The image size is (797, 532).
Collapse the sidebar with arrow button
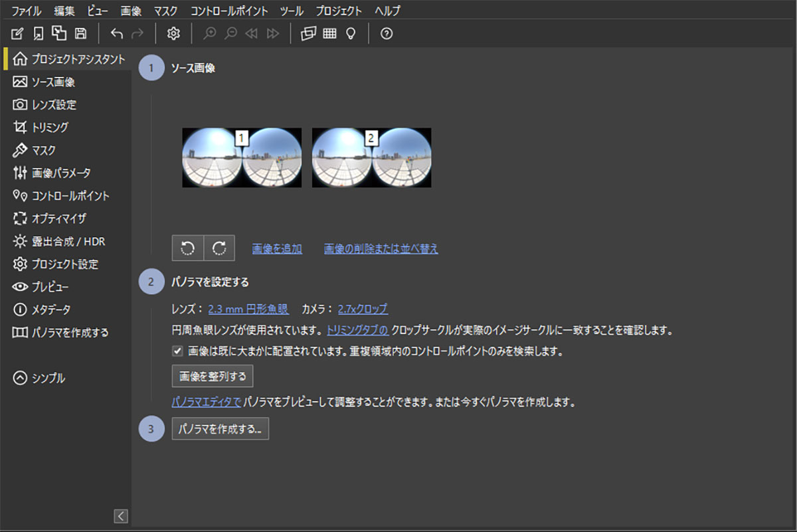point(121,516)
